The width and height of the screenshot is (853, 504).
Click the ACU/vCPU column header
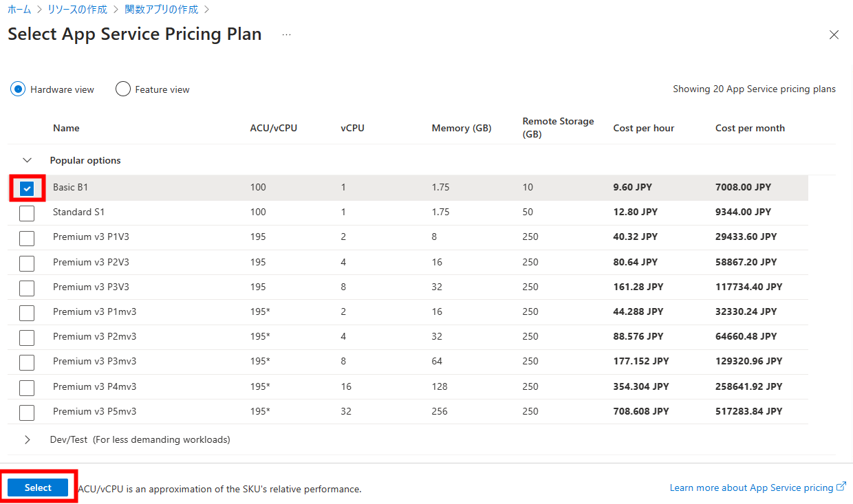point(274,128)
